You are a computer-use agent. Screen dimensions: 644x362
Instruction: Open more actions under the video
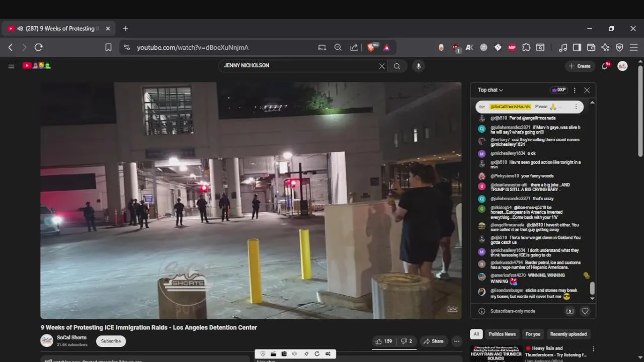point(456,341)
